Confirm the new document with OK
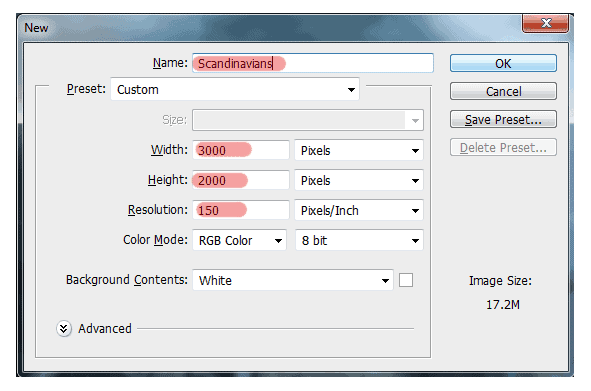The image size is (591, 391). [x=503, y=63]
